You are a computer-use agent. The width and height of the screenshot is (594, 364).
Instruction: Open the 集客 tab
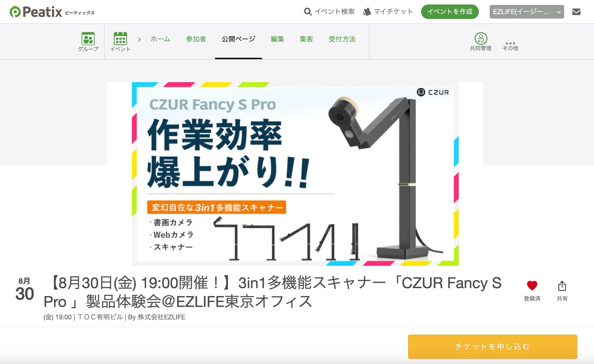click(x=306, y=39)
